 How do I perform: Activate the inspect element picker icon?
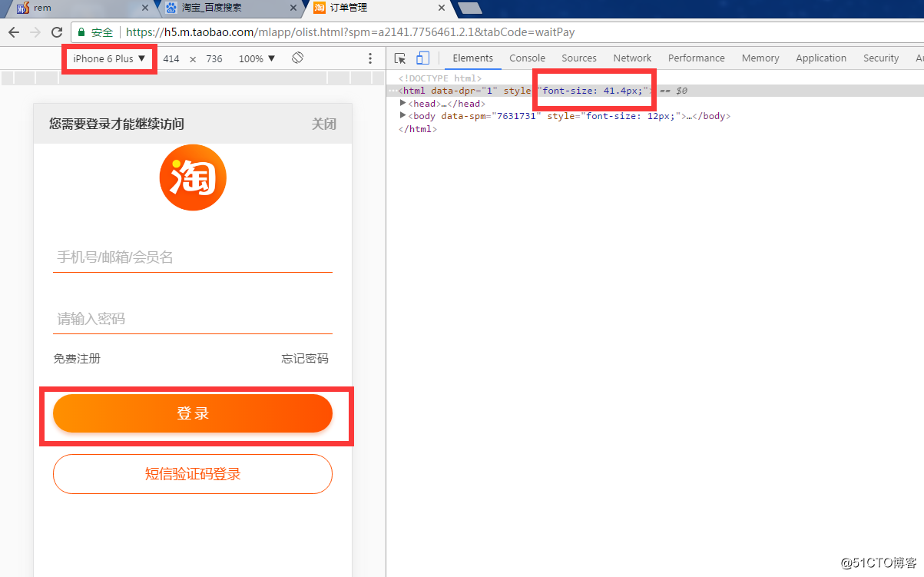(400, 58)
